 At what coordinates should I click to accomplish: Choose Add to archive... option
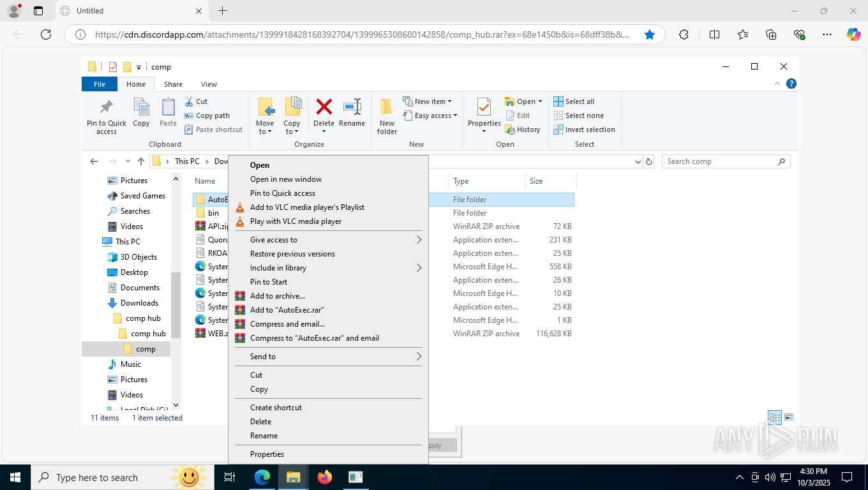[x=328, y=296]
